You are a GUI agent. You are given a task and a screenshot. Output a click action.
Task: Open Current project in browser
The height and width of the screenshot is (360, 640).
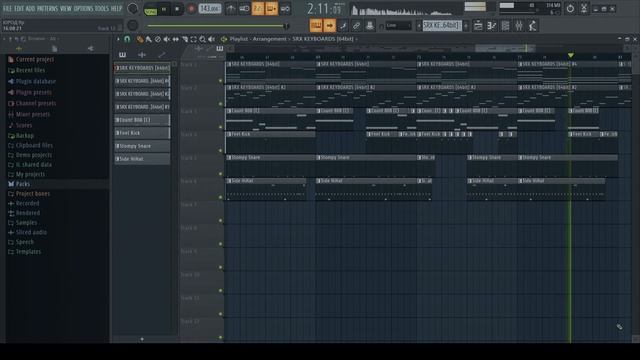click(31, 60)
